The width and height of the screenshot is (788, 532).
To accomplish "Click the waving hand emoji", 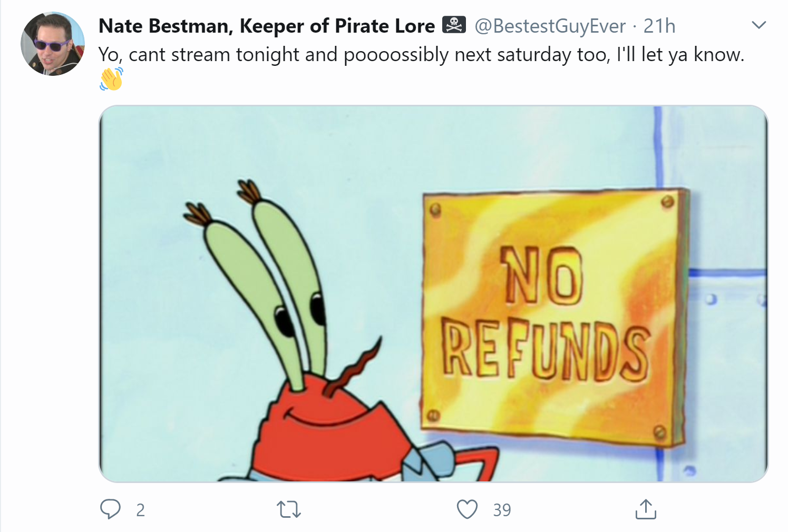I will tap(111, 79).
